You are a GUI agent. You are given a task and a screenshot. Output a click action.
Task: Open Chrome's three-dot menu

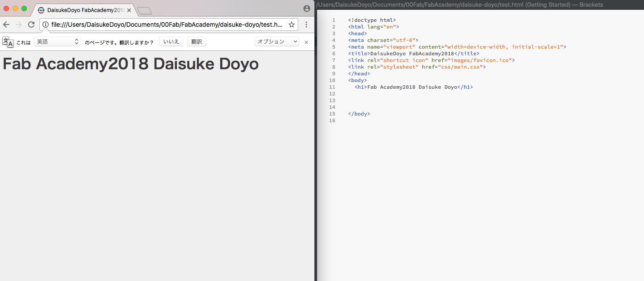coord(306,25)
